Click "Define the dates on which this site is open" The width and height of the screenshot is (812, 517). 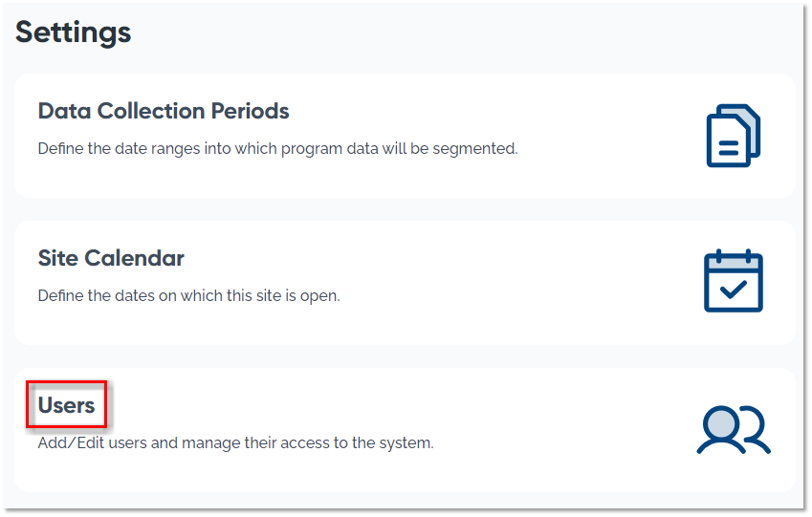188,296
